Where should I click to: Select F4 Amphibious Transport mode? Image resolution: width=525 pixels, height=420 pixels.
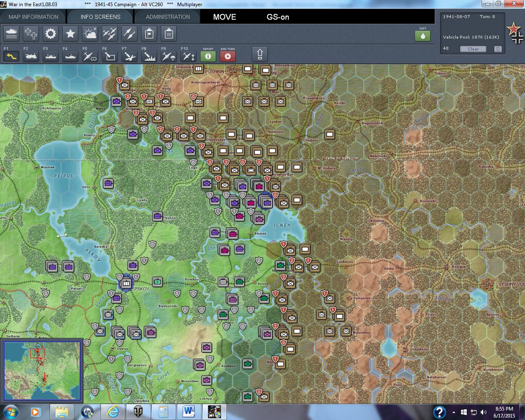(x=70, y=56)
